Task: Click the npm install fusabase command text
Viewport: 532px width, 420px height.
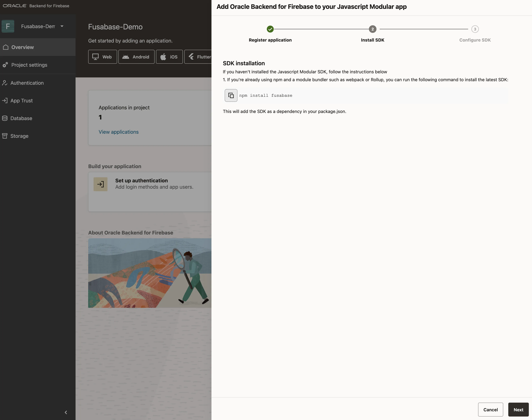Action: (x=266, y=95)
